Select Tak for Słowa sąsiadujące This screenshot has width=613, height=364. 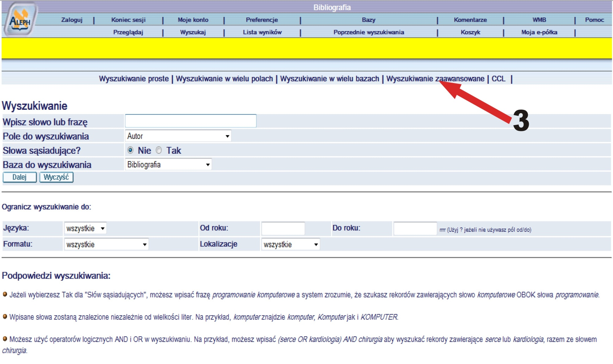click(x=159, y=150)
